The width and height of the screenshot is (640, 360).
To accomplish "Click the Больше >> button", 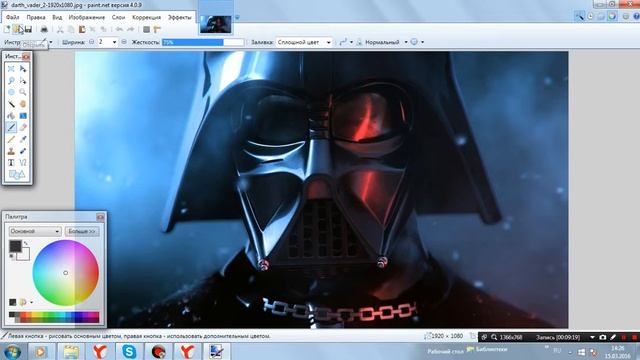I will (x=82, y=231).
